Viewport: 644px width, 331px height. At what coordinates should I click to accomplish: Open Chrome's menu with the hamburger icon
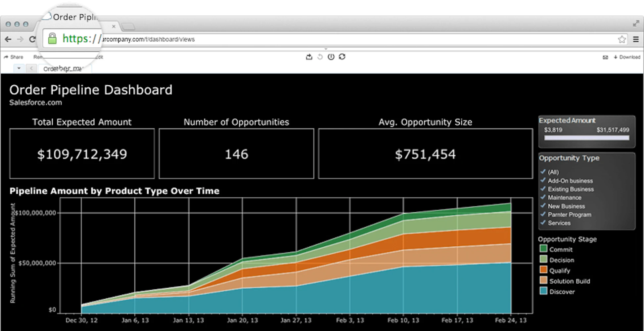click(636, 39)
